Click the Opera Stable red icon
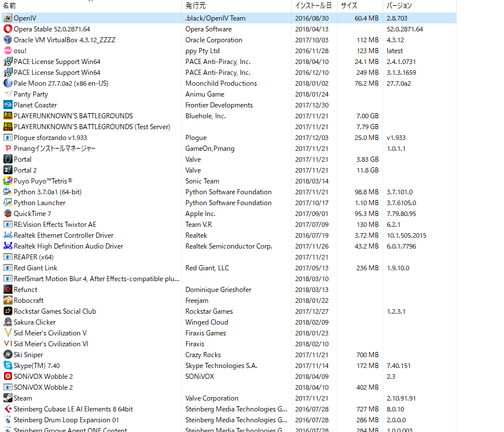 point(7,29)
